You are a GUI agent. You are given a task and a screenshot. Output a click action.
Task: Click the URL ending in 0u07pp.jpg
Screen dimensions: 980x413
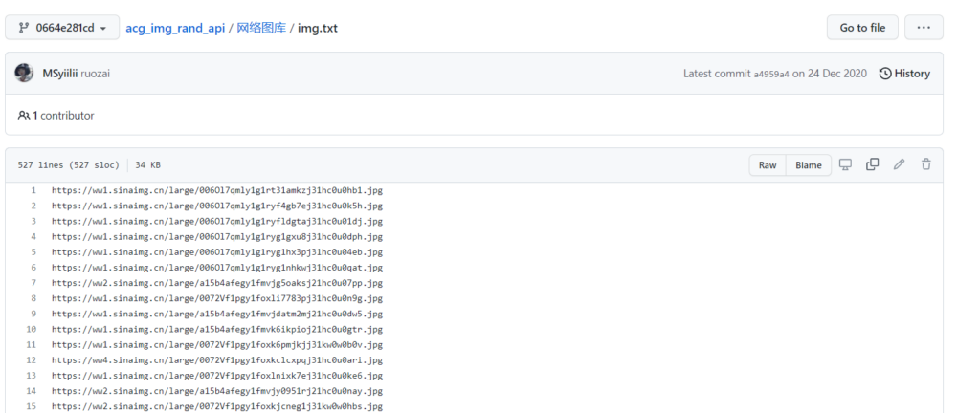pos(217,283)
